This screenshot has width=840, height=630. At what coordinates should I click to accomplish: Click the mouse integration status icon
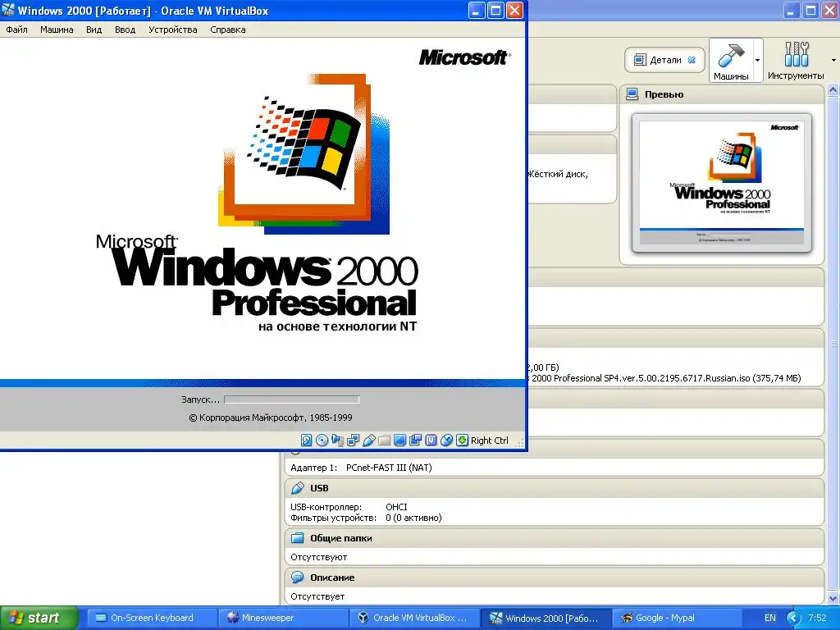click(x=446, y=441)
